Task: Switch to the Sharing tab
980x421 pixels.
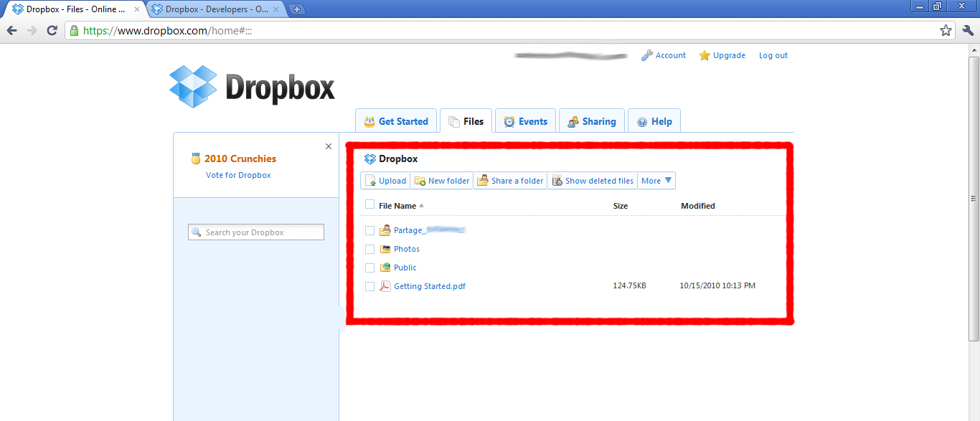Action: click(591, 120)
